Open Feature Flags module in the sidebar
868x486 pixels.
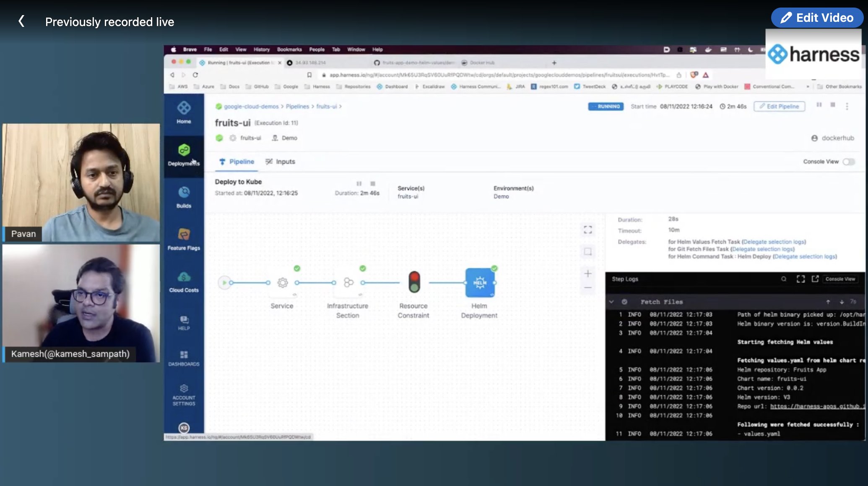click(x=184, y=239)
